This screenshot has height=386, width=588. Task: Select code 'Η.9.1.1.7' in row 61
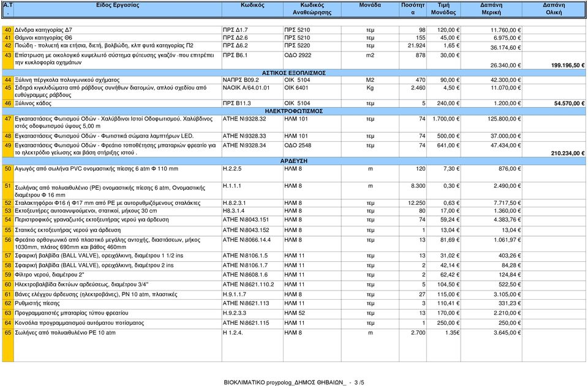pyautogui.click(x=235, y=295)
